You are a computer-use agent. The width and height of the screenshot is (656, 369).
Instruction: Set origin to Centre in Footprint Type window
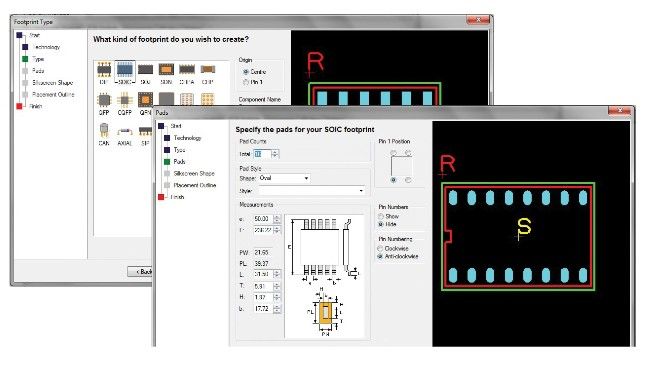pyautogui.click(x=246, y=72)
